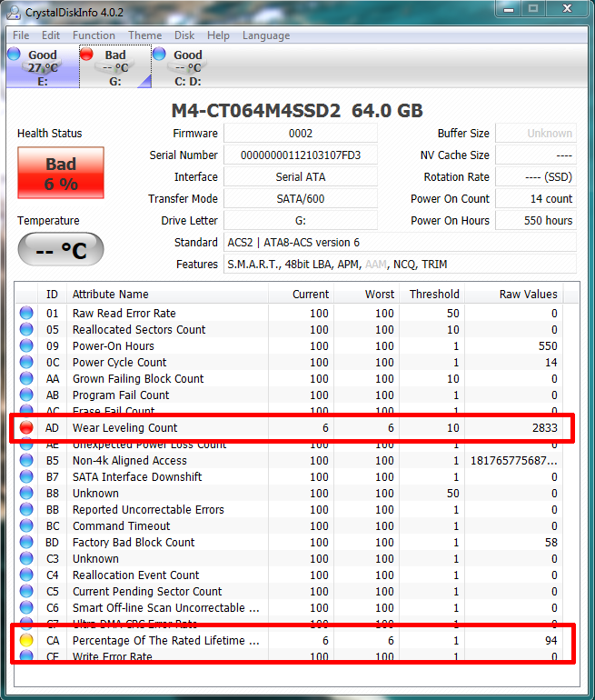Screen dimensions: 595x700
Task: Click the status orb for Power Cycle Count
Action: (26, 362)
